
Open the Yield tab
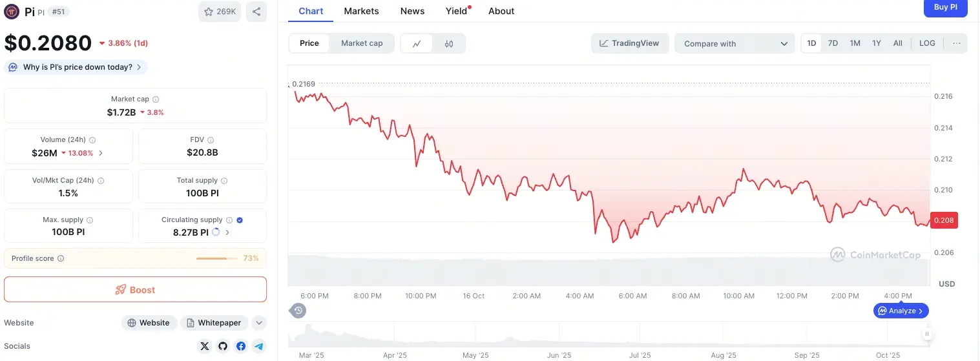tap(456, 11)
